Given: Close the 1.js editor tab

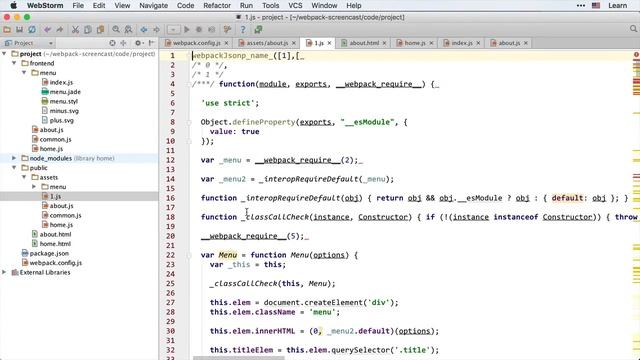Looking at the screenshot, I should [x=329, y=43].
